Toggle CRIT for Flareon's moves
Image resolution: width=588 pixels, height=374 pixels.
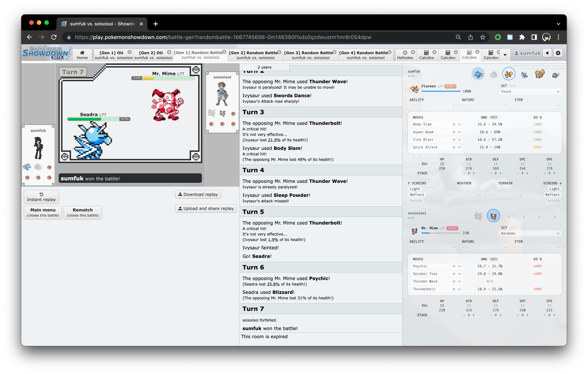[494, 117]
